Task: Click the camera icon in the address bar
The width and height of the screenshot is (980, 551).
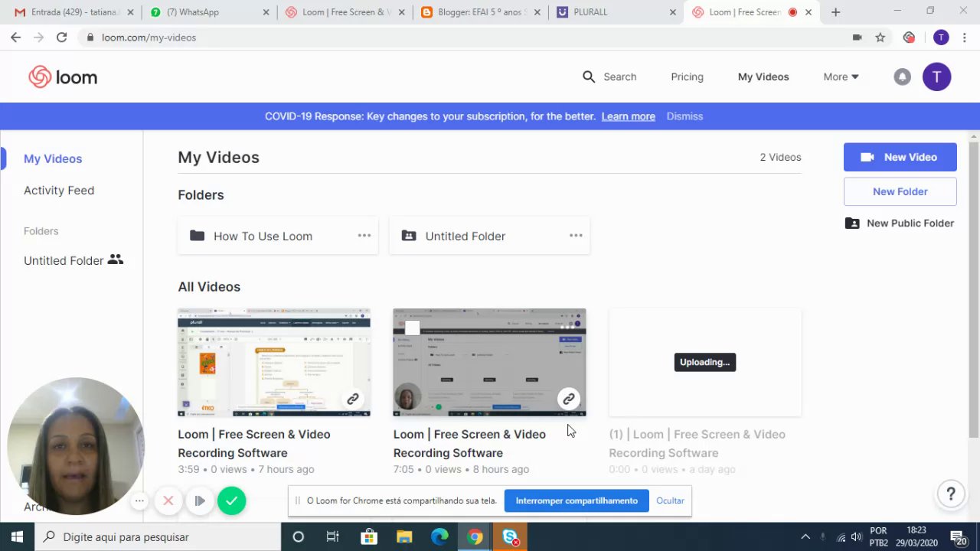Action: click(857, 37)
